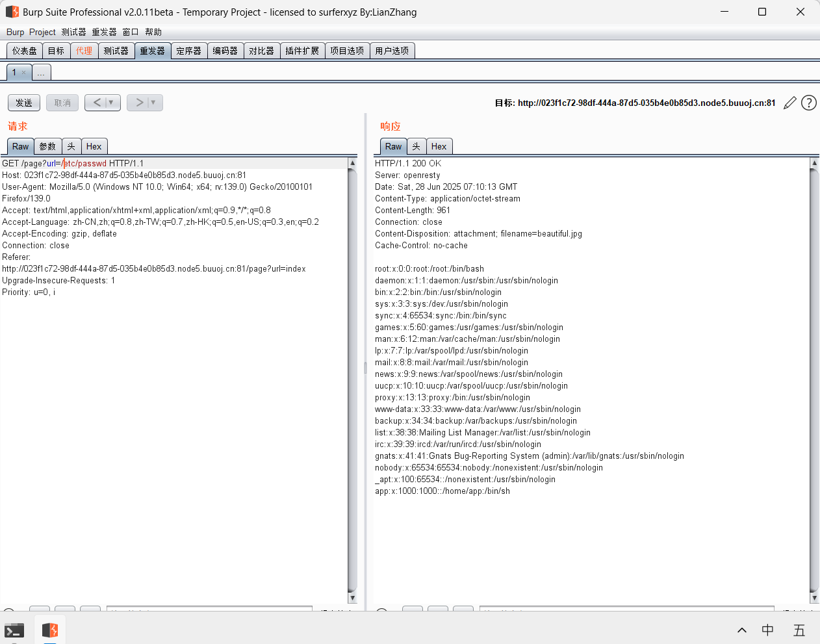Open the 重发器 menu in the menu bar
Screen dimensions: 820x644
[104, 32]
